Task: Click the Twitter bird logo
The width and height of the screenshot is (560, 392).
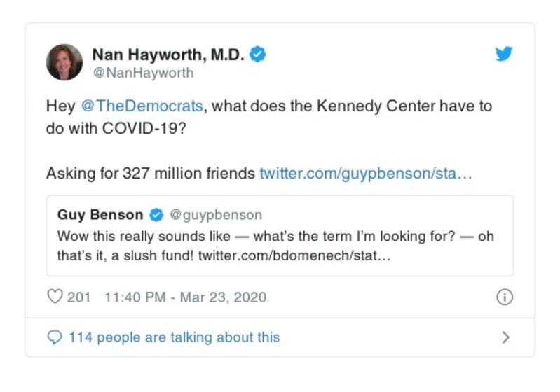Action: [504, 55]
